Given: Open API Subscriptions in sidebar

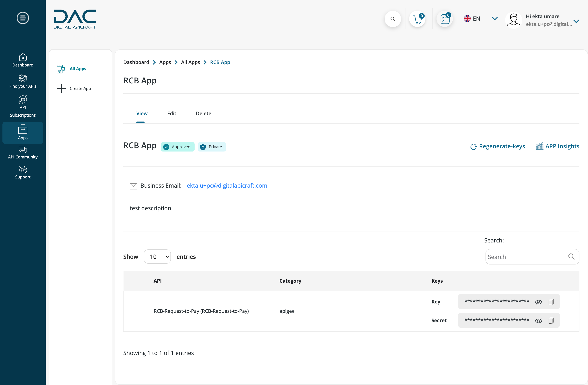Looking at the screenshot, I should [23, 106].
